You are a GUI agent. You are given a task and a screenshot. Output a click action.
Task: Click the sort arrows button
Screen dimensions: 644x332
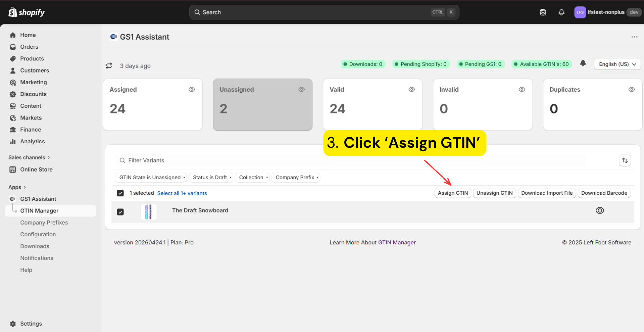[625, 160]
